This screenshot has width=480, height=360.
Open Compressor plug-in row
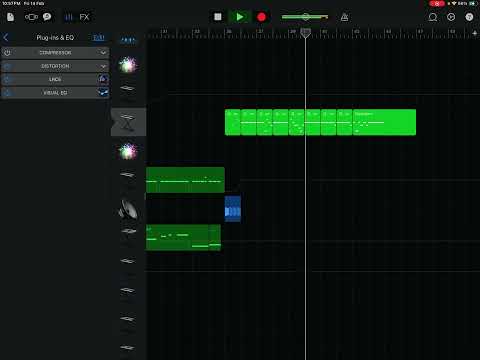coord(55,53)
